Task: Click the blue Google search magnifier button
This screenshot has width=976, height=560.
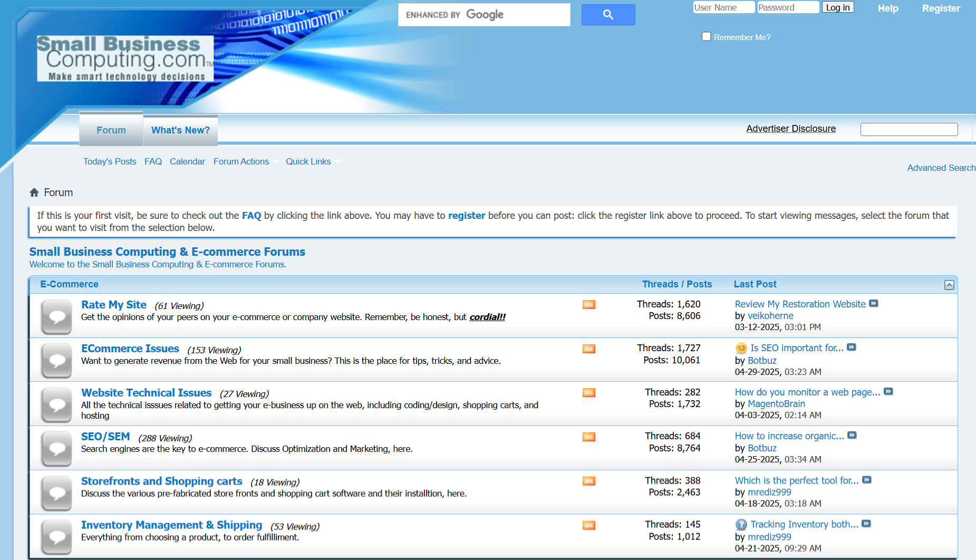Action: [608, 15]
